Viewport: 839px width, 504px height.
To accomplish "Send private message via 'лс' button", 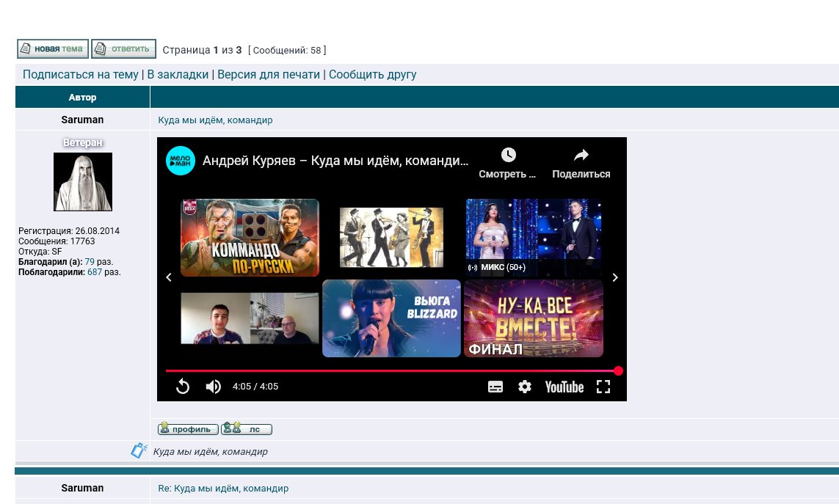I will pos(247,429).
